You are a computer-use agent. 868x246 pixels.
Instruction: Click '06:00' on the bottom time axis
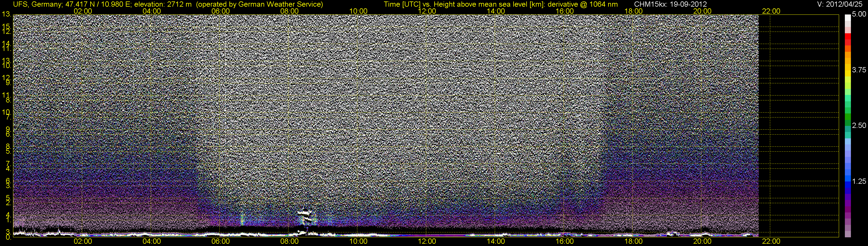(220, 241)
